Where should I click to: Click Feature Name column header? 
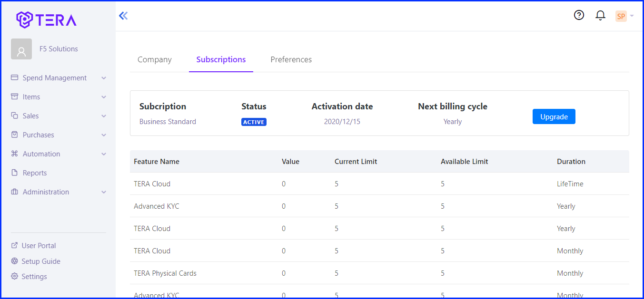(157, 162)
